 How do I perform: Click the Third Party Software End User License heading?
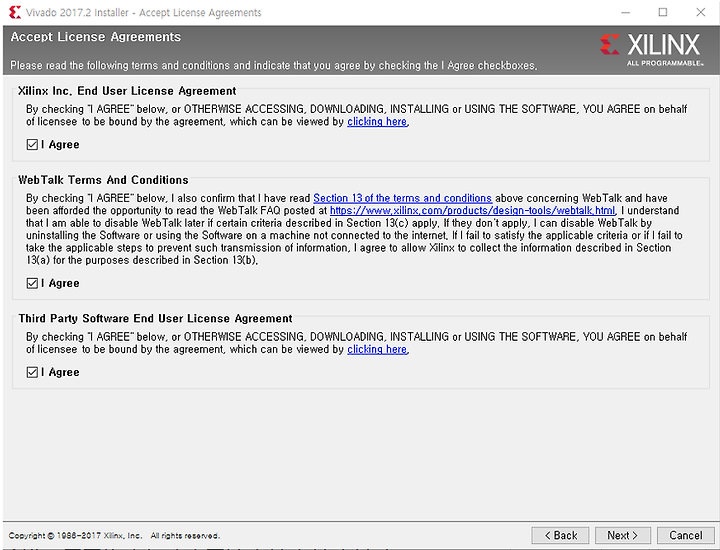click(155, 319)
